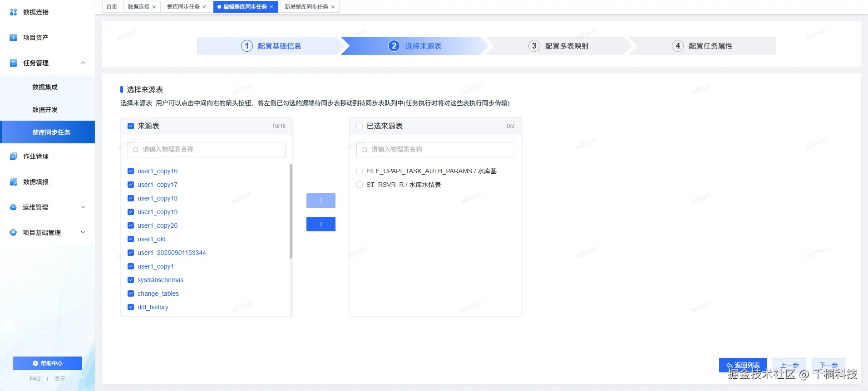The image size is (868, 391).
Task: Click the 作业管理 sidebar icon
Action: [14, 156]
